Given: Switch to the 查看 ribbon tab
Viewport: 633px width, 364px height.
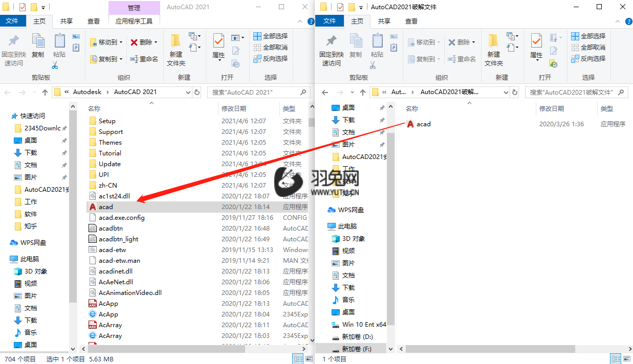Looking at the screenshot, I should point(92,21).
